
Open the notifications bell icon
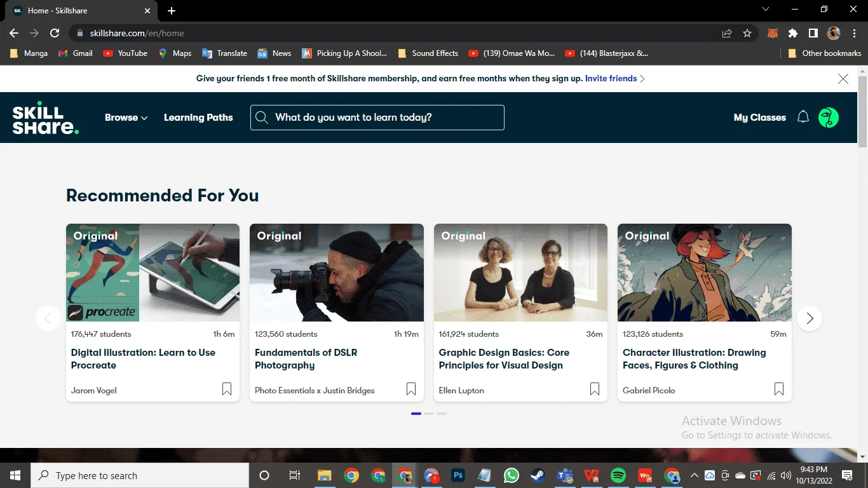pos(803,117)
